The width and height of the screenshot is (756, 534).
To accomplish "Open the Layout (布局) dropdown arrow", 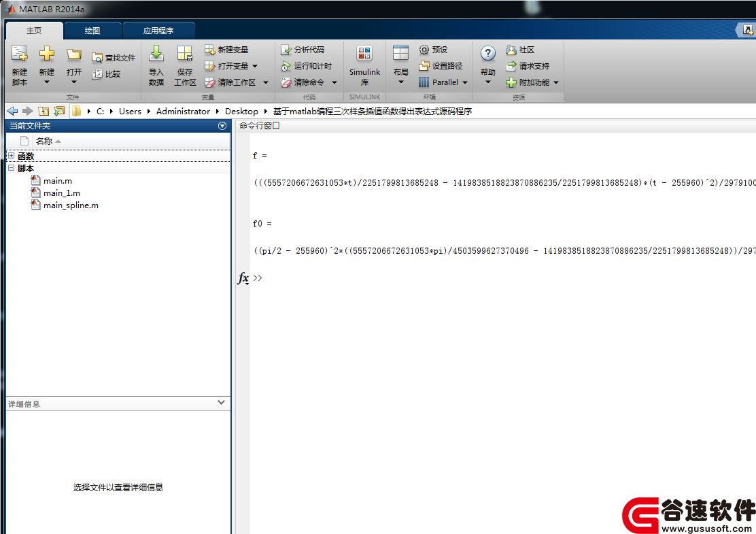I will pos(400,82).
